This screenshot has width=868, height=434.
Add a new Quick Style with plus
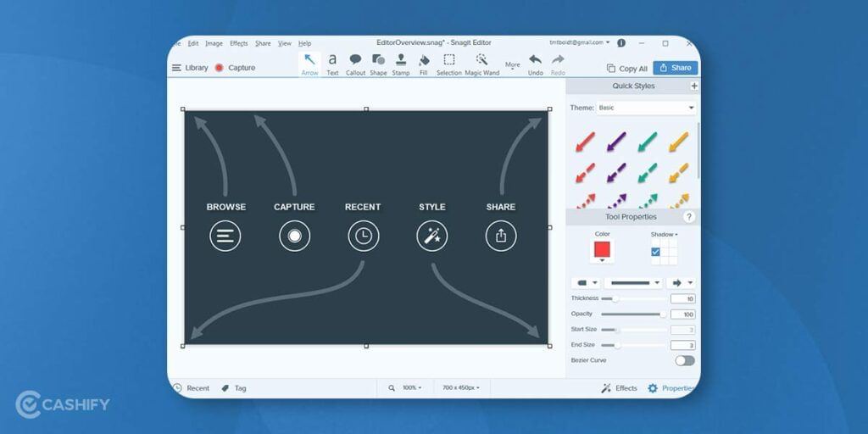pyautogui.click(x=694, y=86)
